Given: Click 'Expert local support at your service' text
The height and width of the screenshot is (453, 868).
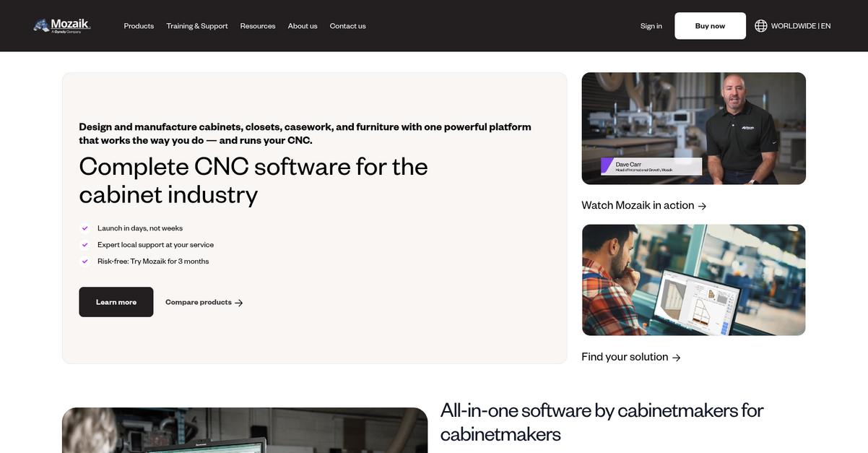Looking at the screenshot, I should click(x=156, y=245).
